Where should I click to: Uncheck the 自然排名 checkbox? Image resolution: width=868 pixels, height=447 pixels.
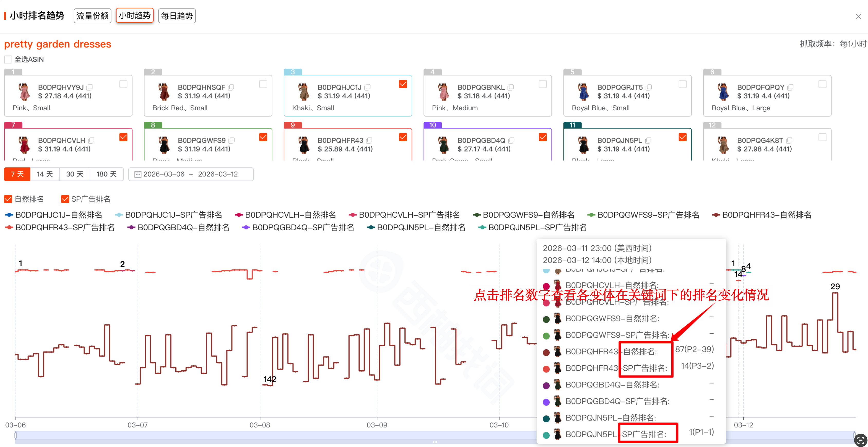[8, 199]
